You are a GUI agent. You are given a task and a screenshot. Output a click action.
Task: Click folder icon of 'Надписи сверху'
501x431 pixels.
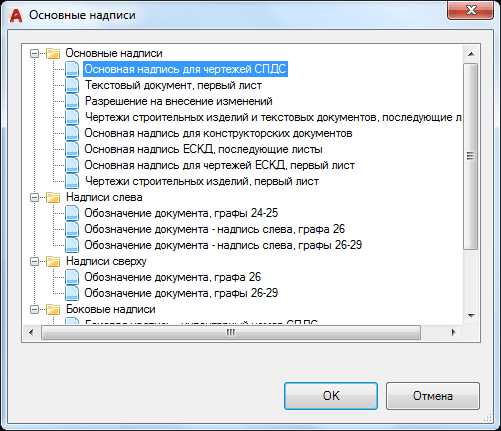53,261
